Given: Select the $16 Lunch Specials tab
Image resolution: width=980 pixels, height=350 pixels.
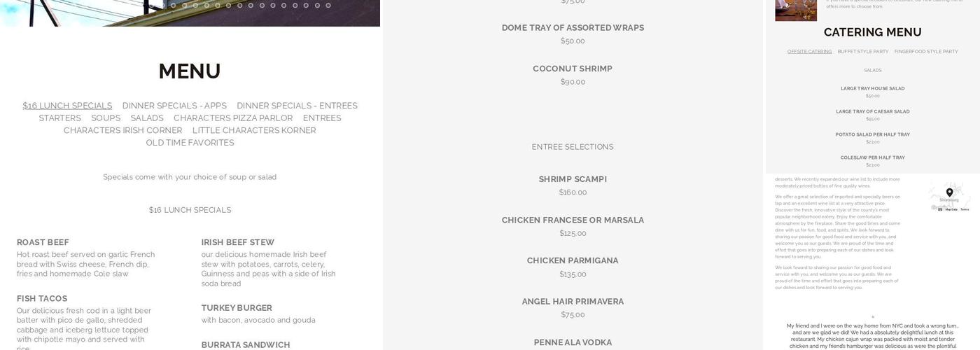Looking at the screenshot, I should [67, 106].
